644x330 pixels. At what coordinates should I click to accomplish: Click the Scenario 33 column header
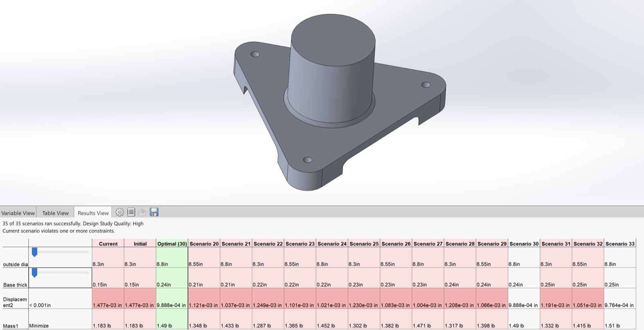(620, 244)
